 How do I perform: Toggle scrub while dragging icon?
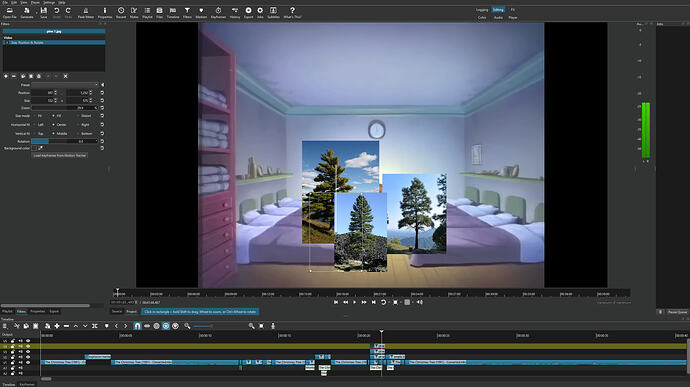[147, 326]
